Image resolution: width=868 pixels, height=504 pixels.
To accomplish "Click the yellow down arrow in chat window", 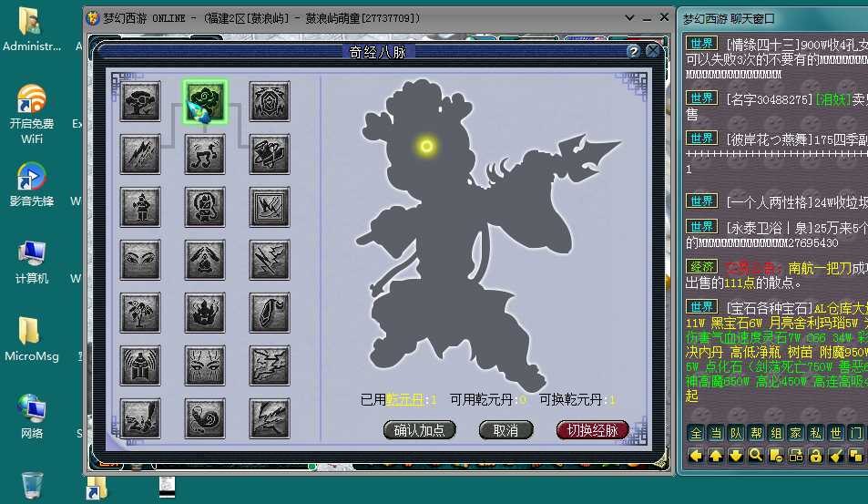I will click(736, 456).
